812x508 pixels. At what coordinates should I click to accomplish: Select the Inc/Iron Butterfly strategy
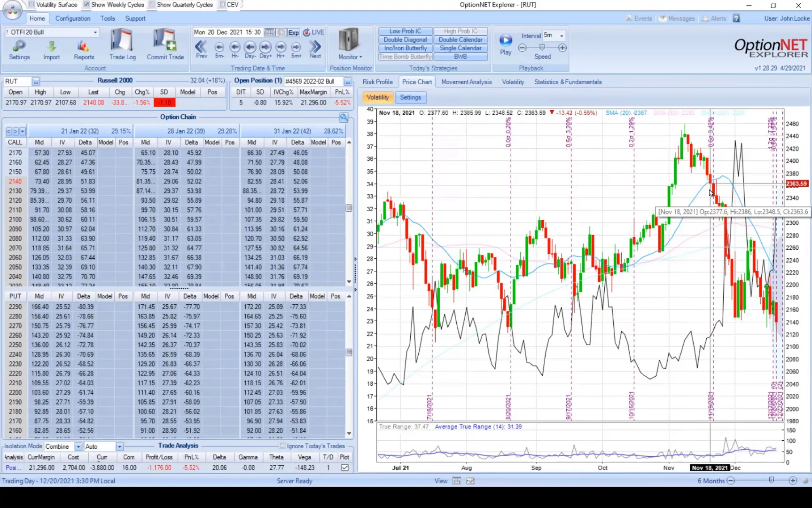(405, 48)
